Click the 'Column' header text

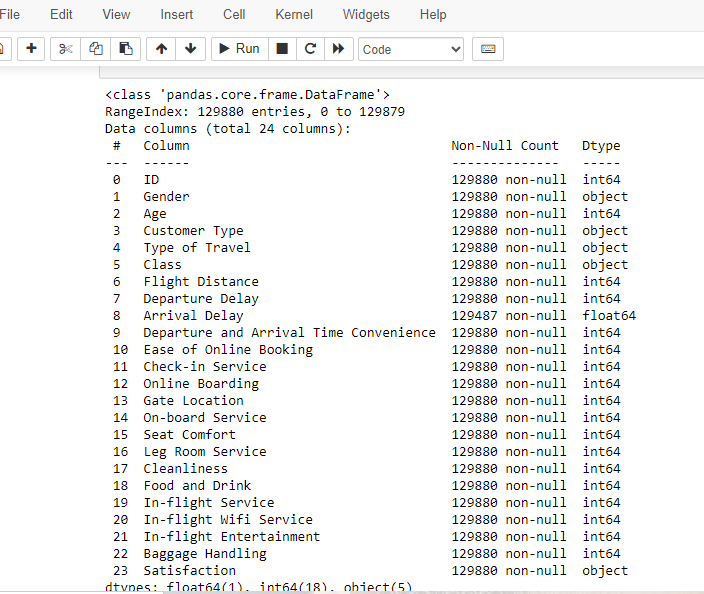(x=166, y=146)
